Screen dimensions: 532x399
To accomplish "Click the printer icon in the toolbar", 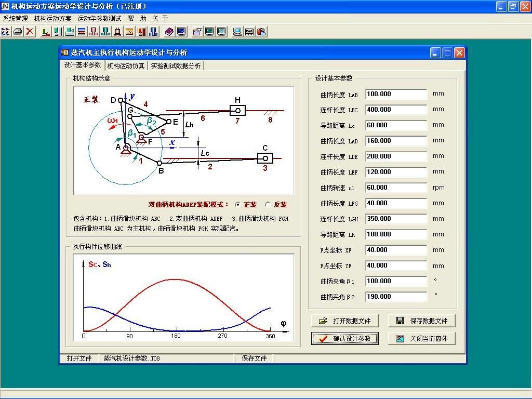I will point(18,31).
